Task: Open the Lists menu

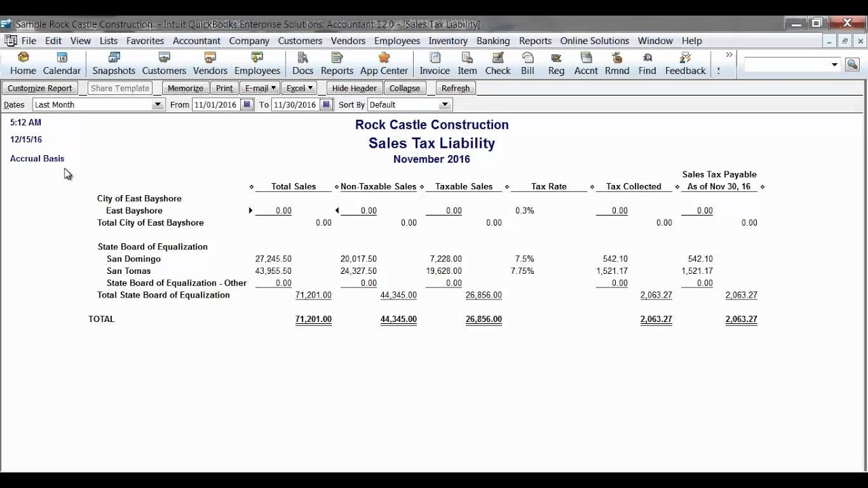Action: click(x=108, y=41)
